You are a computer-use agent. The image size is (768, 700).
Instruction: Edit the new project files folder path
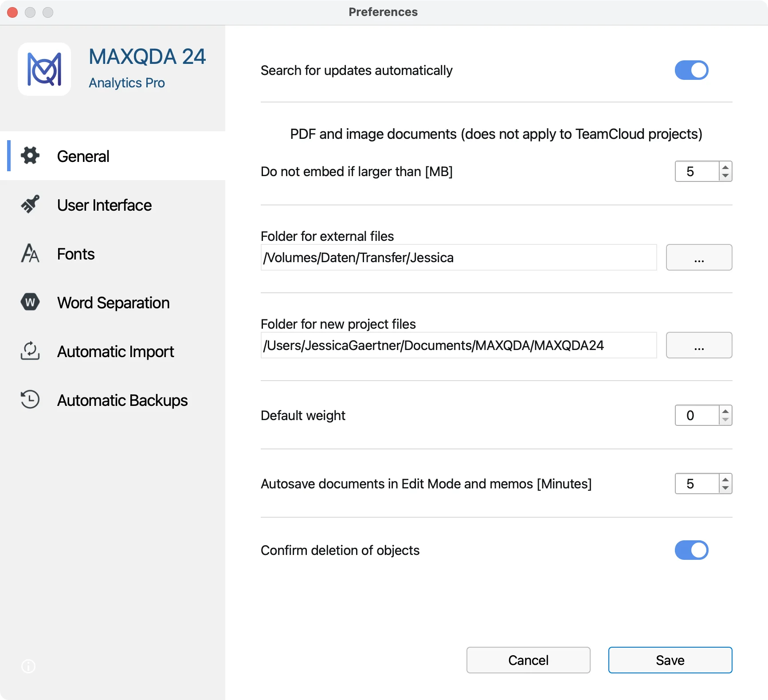click(x=458, y=345)
